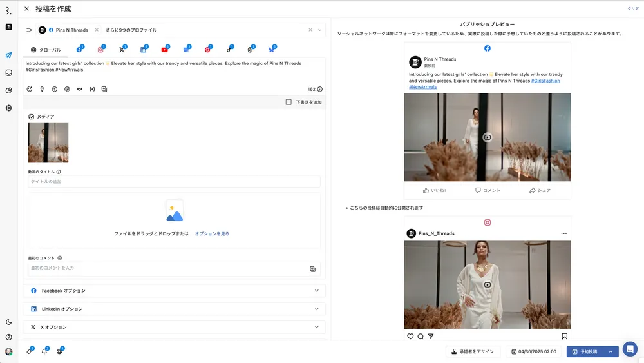Switch to the TikTok network tab

point(230,50)
